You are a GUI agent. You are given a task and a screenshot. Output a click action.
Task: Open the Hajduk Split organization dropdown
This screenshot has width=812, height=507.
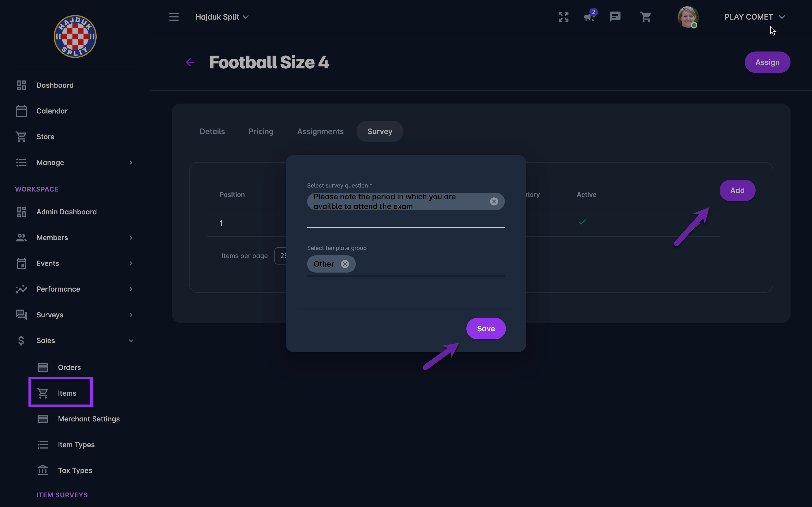[x=222, y=17]
